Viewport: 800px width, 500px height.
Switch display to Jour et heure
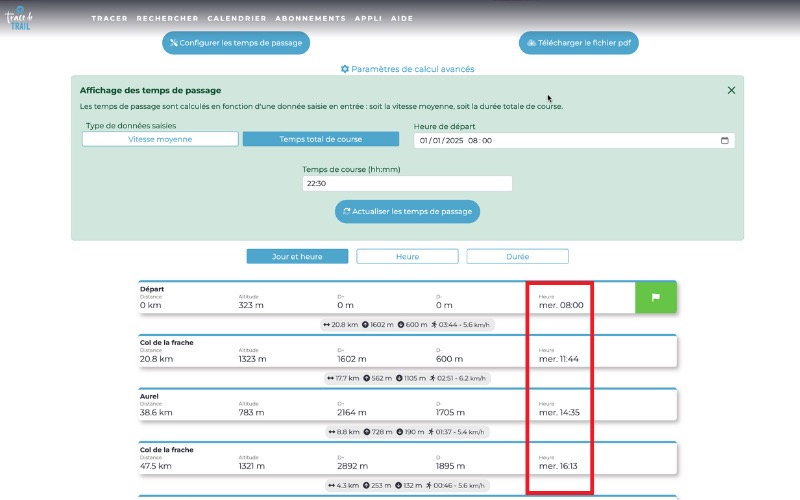tap(297, 257)
